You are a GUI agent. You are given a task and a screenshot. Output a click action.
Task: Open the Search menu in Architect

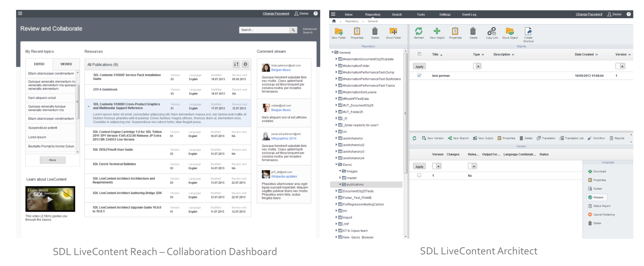pos(397,14)
